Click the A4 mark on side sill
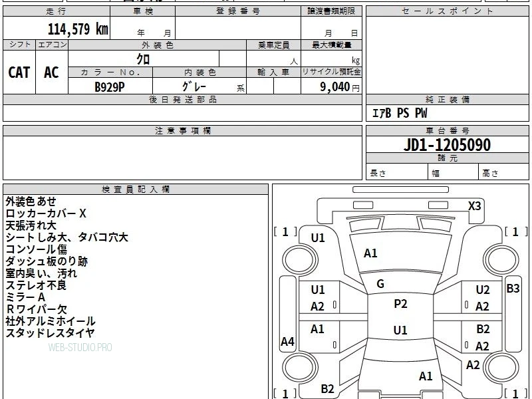The height and width of the screenshot is (399, 532). tap(287, 342)
